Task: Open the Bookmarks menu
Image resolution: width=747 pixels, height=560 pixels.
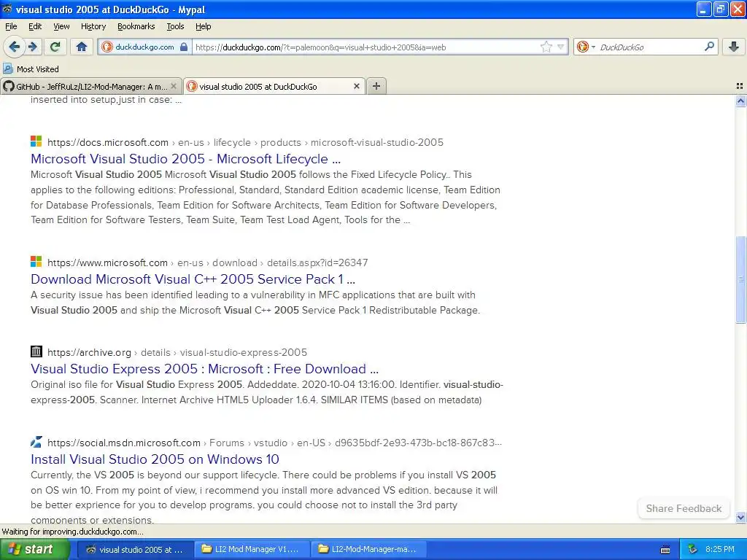Action: coord(136,26)
